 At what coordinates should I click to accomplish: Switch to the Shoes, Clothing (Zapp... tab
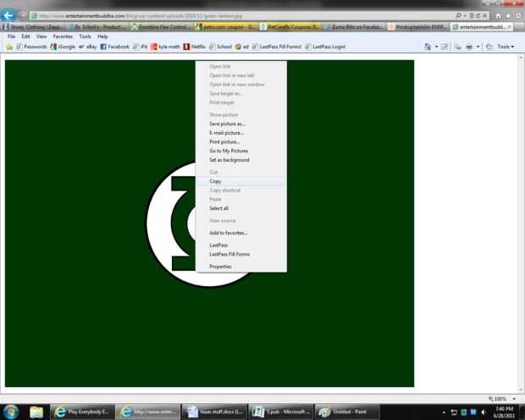pyautogui.click(x=33, y=27)
